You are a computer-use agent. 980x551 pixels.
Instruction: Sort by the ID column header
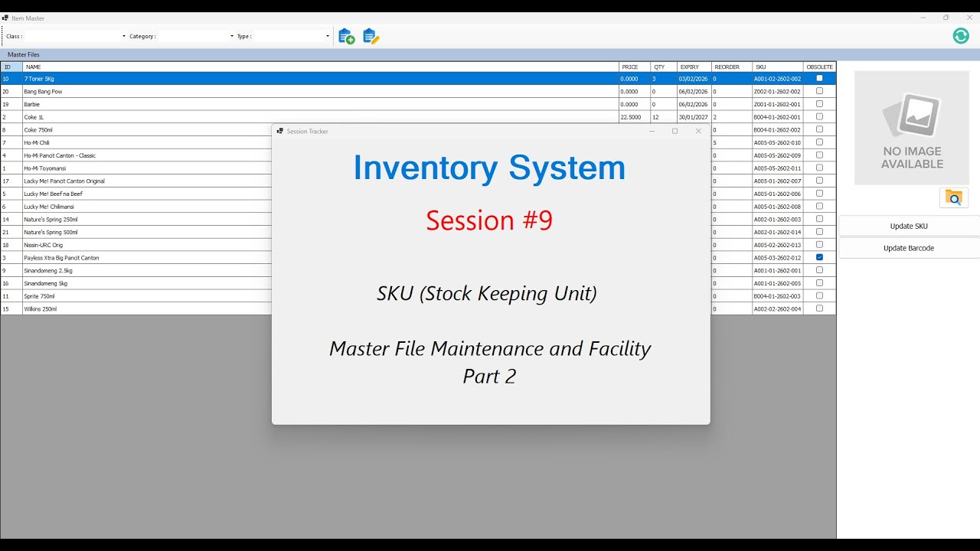click(11, 67)
